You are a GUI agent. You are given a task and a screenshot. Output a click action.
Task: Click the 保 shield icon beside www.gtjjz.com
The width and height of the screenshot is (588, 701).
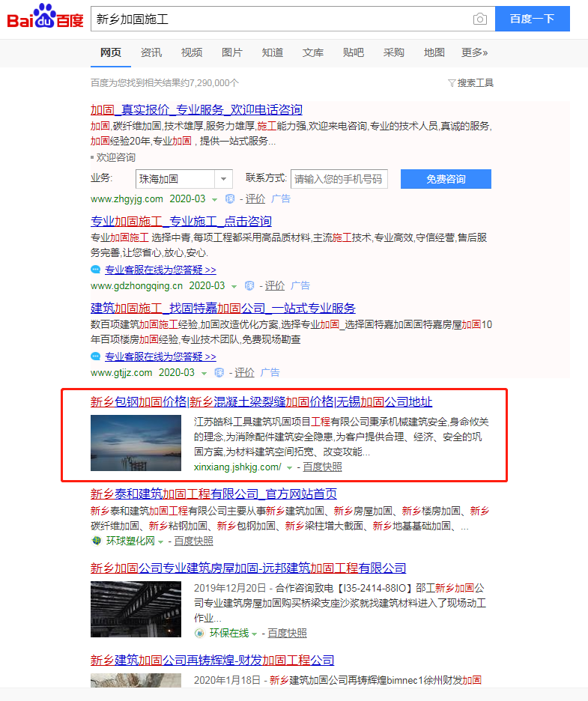pyautogui.click(x=219, y=372)
